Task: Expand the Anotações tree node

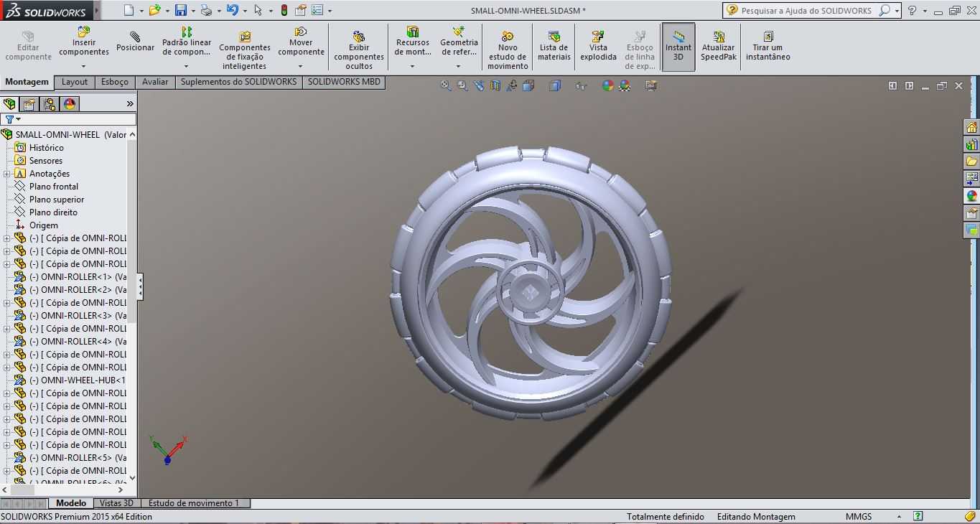Action: pyautogui.click(x=7, y=174)
